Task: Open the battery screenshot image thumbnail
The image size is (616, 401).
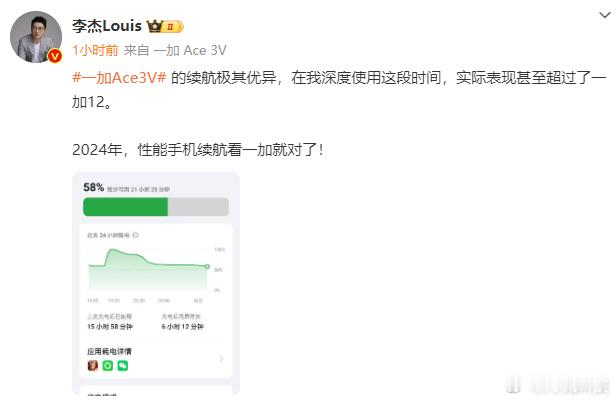Action: click(156, 284)
